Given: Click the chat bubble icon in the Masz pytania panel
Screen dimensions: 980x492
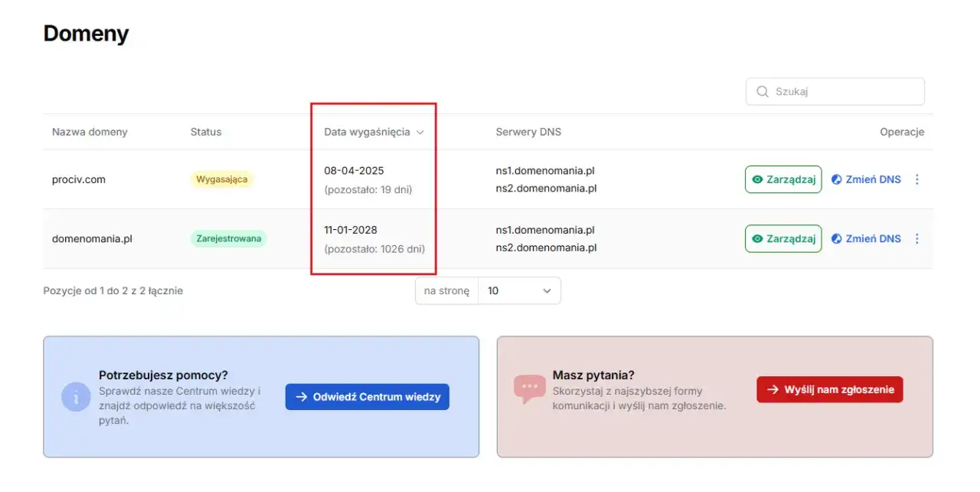Looking at the screenshot, I should (530, 387).
